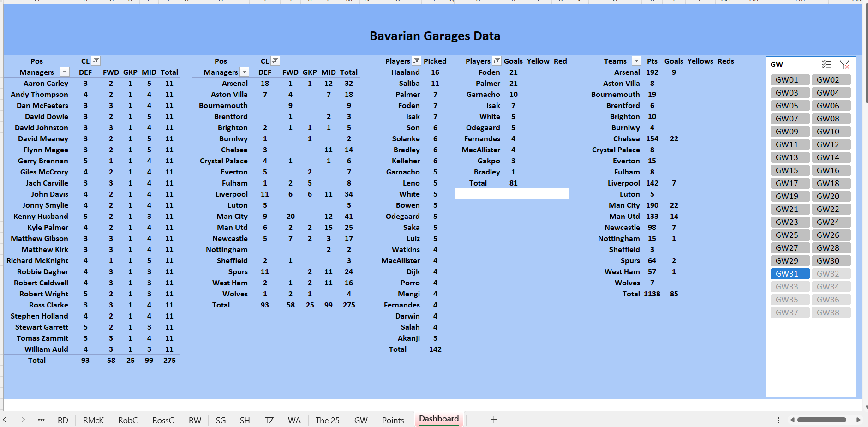Click the vertical scrollbar thumb at right edge

[866, 53]
